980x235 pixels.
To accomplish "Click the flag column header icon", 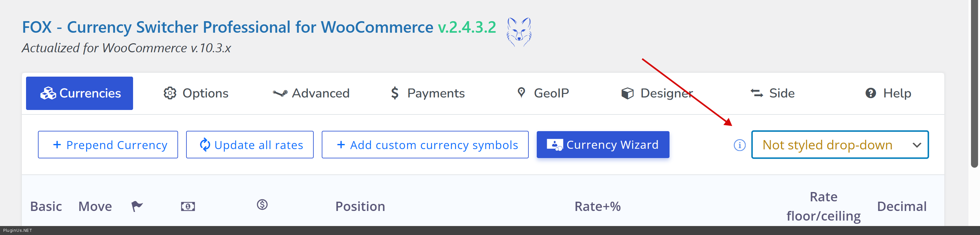I will pos(137,206).
